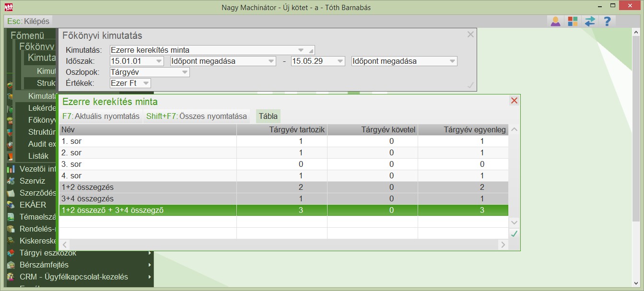
Task: Open the end date 15.05.29 dropdown
Action: click(x=340, y=61)
